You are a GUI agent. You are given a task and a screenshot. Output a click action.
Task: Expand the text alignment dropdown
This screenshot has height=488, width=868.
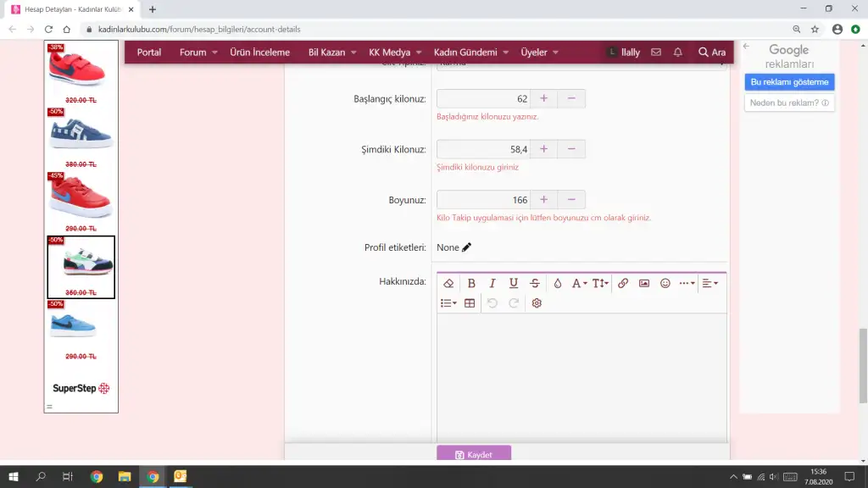click(709, 283)
